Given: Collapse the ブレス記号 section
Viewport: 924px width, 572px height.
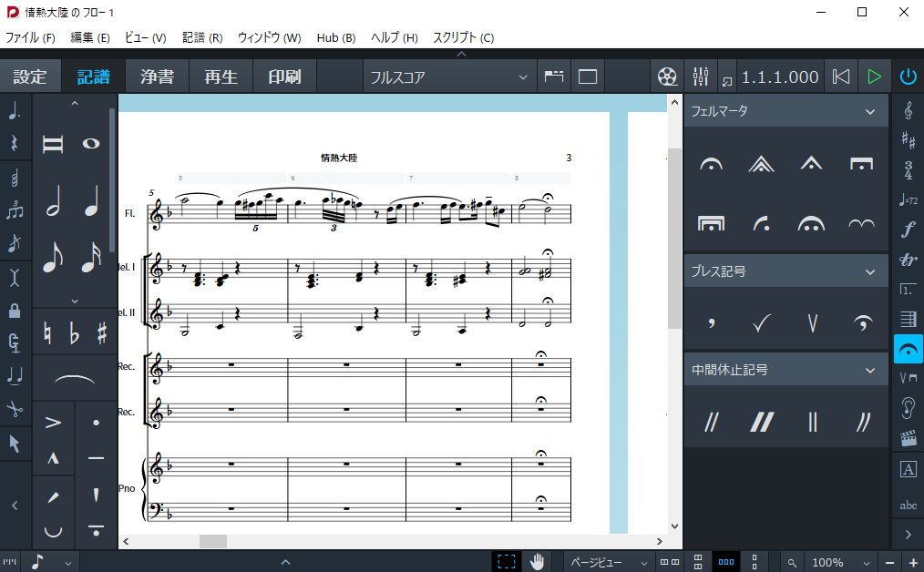Looking at the screenshot, I should tap(870, 271).
